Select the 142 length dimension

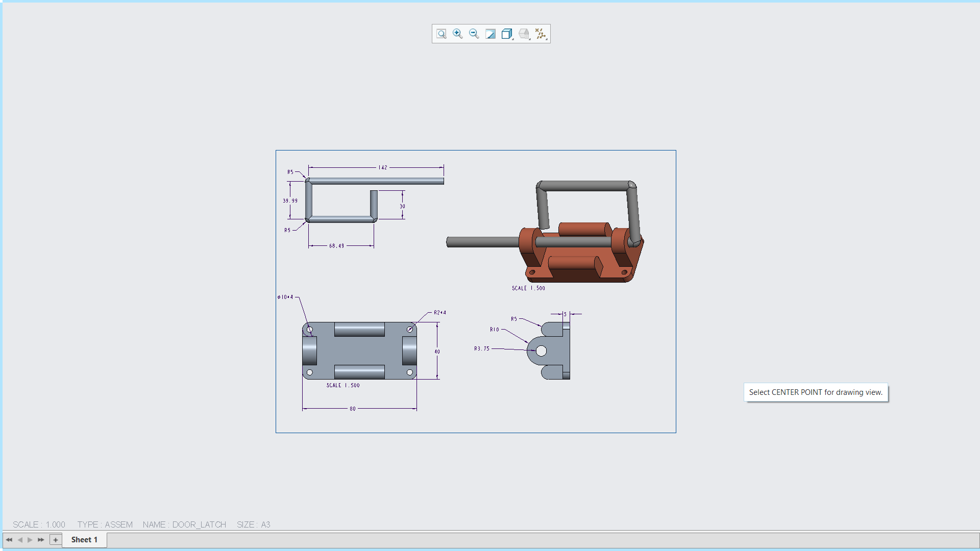point(382,167)
